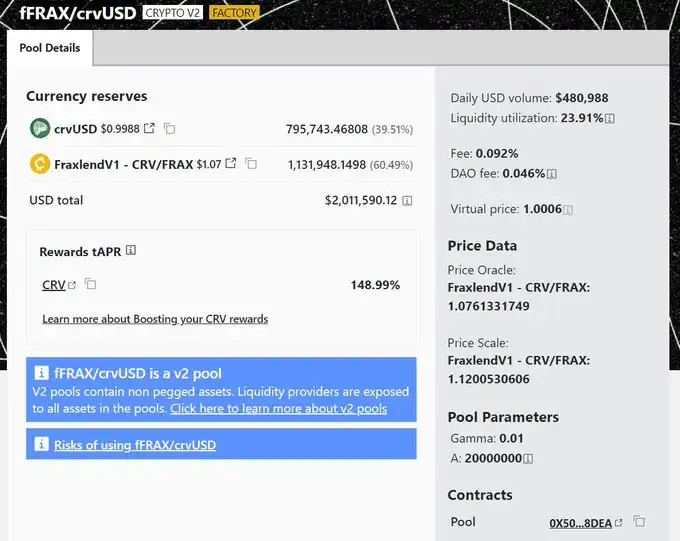Copy the FraxlendV1 CRV/FRAX token address
The image size is (680, 541).
[x=251, y=163]
